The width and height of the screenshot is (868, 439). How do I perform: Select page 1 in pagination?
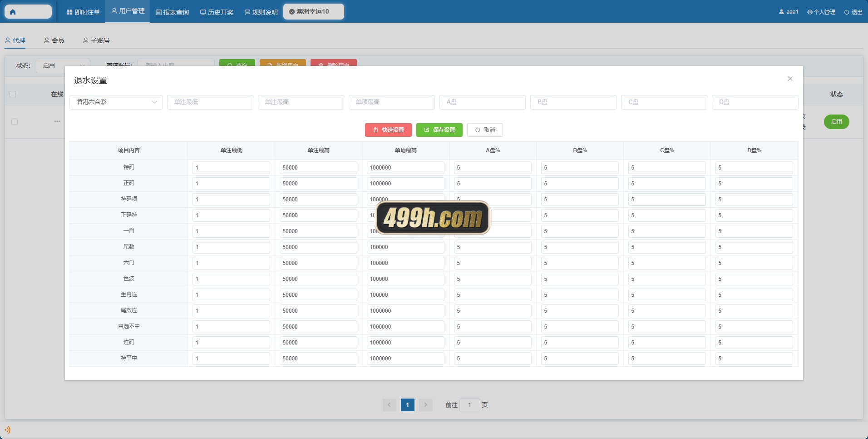tap(408, 405)
